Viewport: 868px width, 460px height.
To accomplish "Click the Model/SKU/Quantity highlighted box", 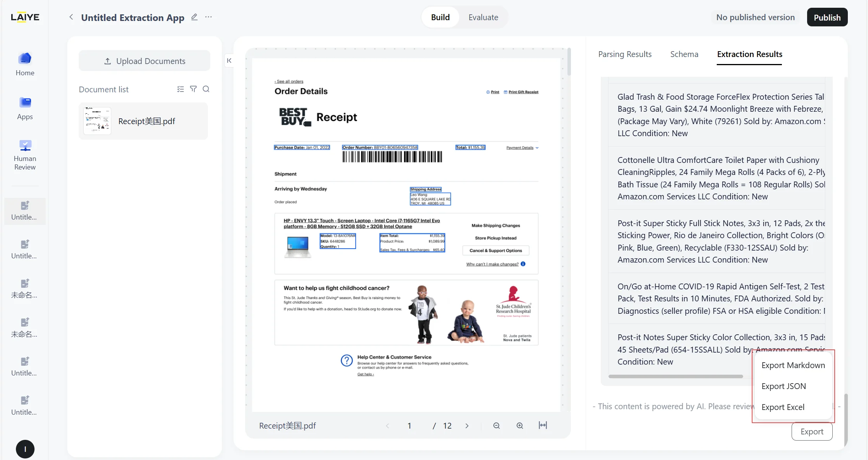I will coord(338,241).
